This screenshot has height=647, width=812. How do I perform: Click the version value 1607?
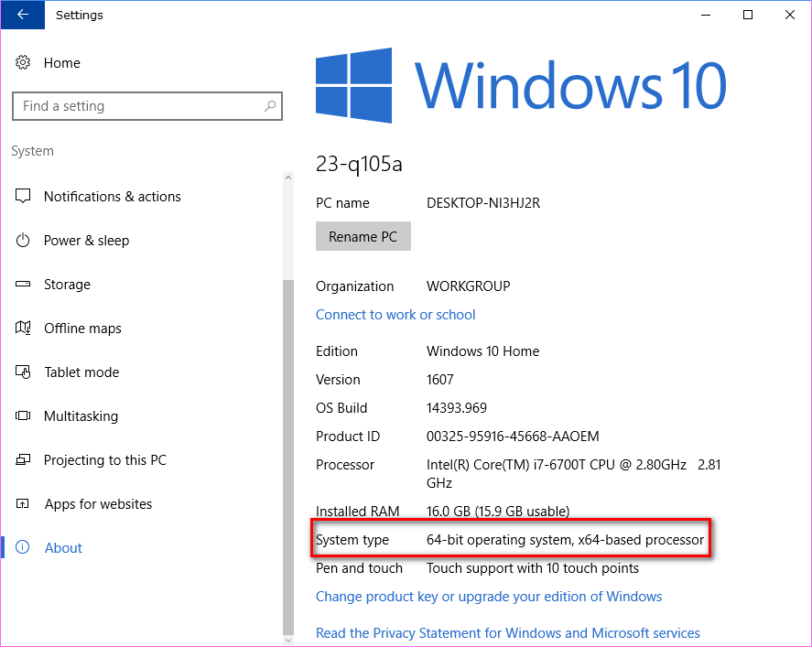click(439, 380)
